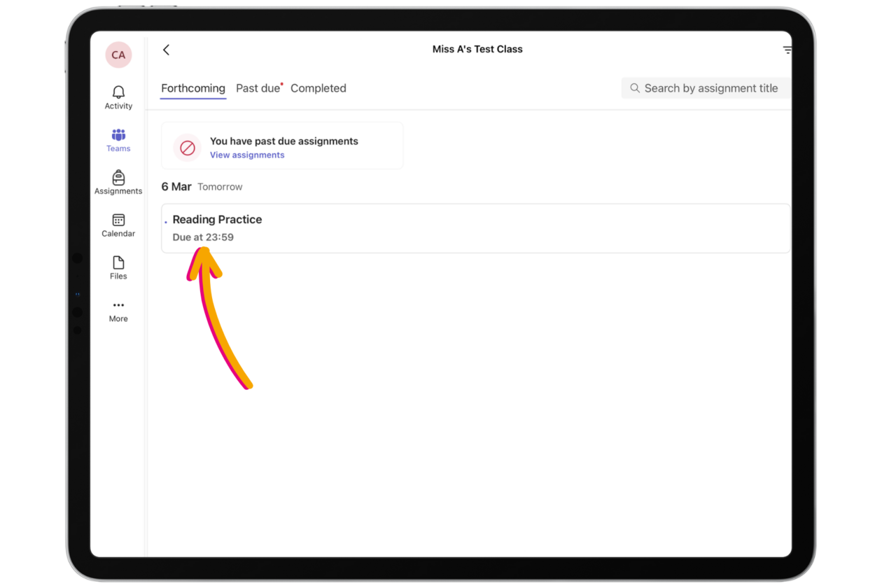Open the CA profile avatar
The width and height of the screenshot is (882, 588).
(118, 55)
